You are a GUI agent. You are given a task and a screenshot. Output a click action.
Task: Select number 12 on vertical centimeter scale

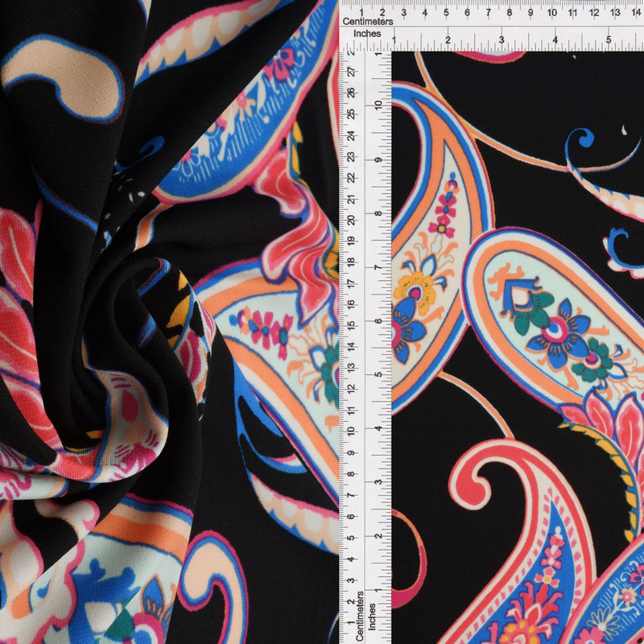click(352, 389)
